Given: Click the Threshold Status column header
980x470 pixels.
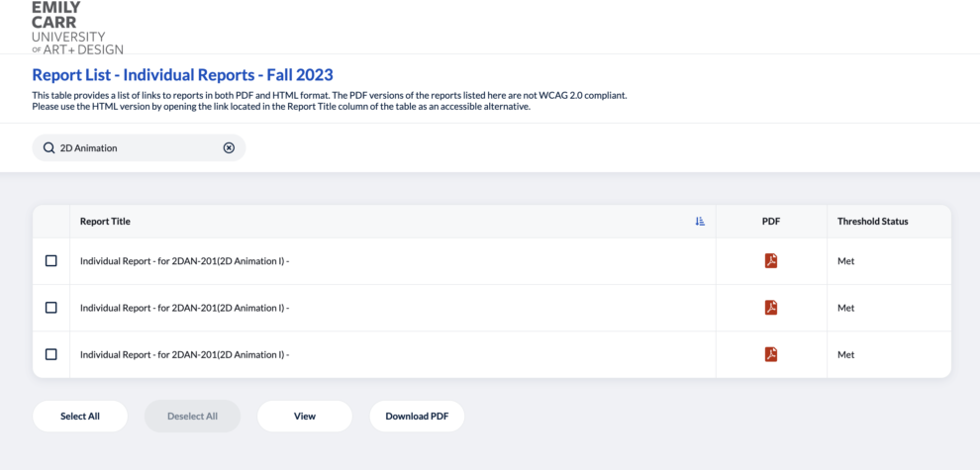Looking at the screenshot, I should tap(872, 222).
